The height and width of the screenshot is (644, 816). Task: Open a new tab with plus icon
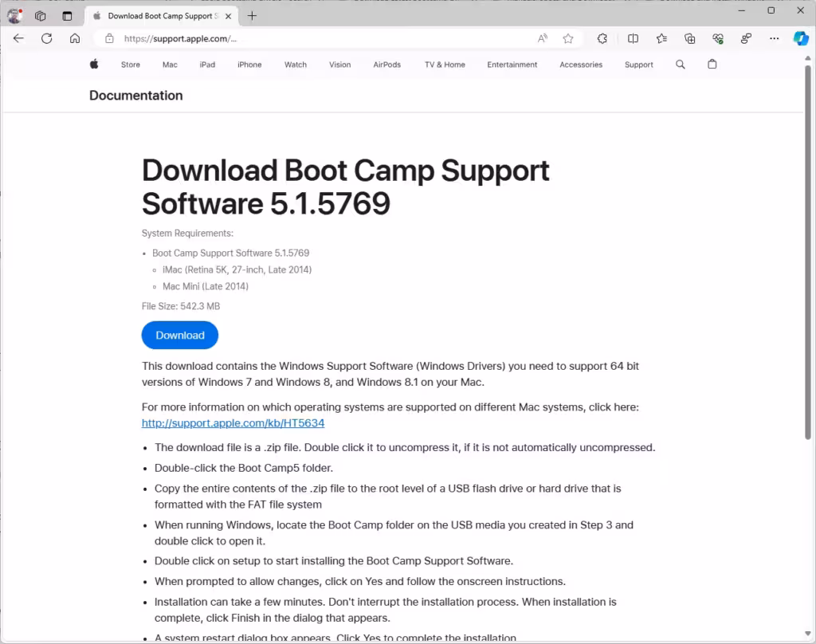252,16
